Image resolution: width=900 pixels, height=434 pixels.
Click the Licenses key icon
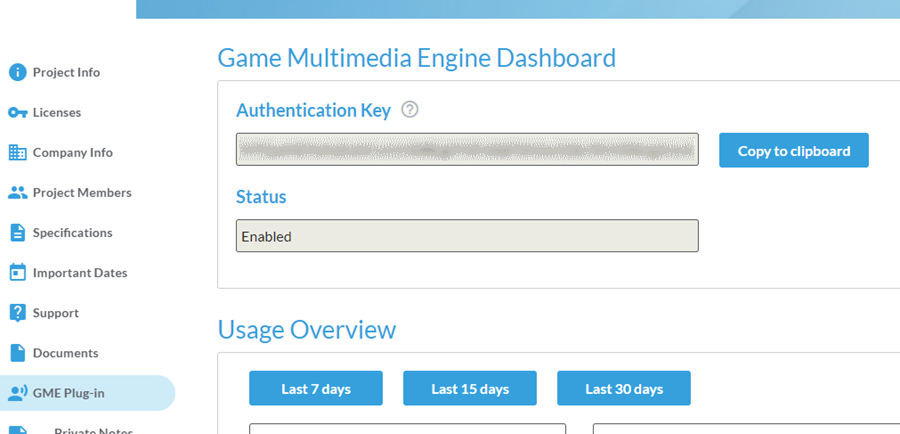pos(17,112)
